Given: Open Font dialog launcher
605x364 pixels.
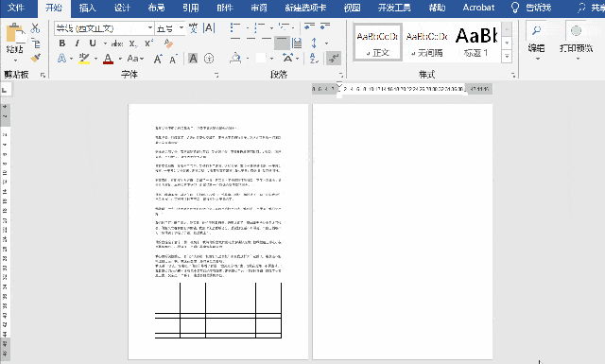Looking at the screenshot, I should tap(216, 75).
